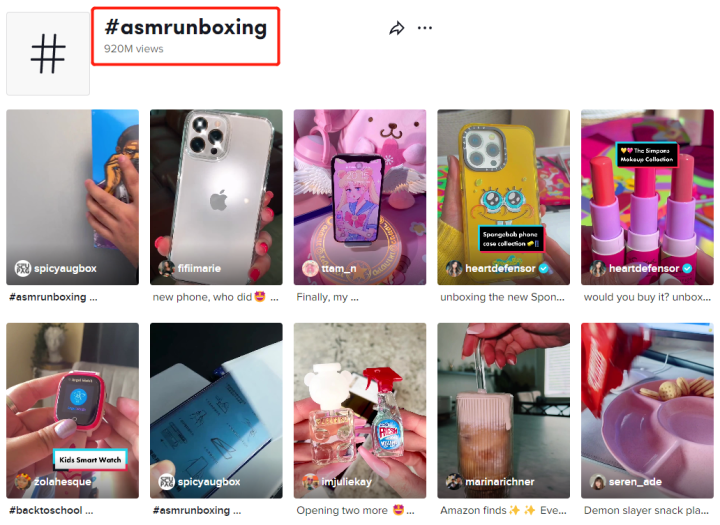Open the perfume bottles video by imjuliekay
720x525 pixels.
click(x=360, y=410)
